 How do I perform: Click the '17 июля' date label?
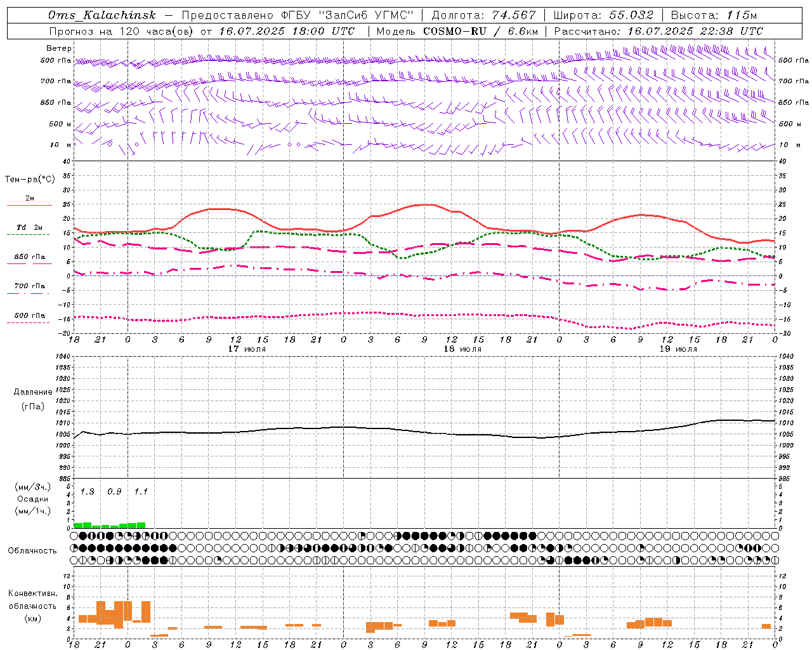pyautogui.click(x=247, y=349)
